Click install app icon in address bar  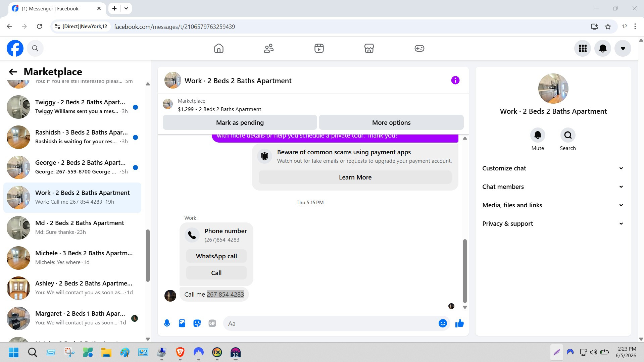594,27
